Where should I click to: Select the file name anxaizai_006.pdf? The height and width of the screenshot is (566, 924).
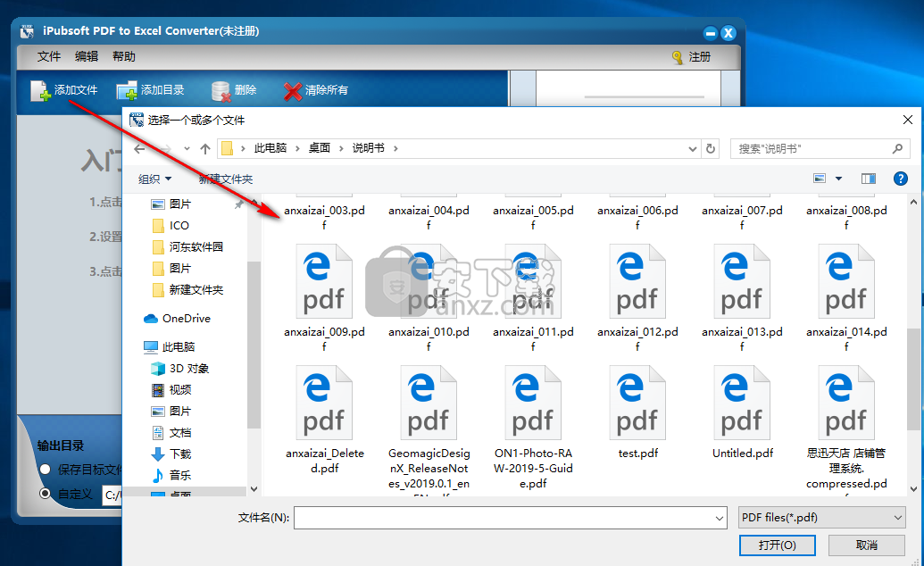pos(637,218)
